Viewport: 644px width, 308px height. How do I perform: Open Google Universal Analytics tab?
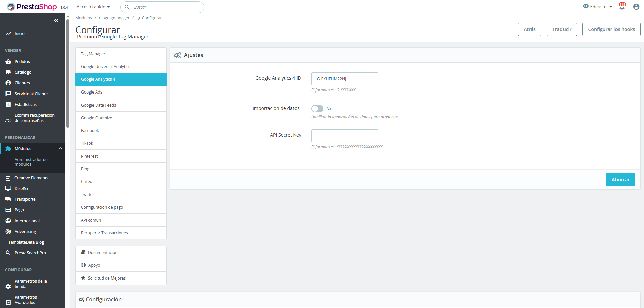point(121,67)
